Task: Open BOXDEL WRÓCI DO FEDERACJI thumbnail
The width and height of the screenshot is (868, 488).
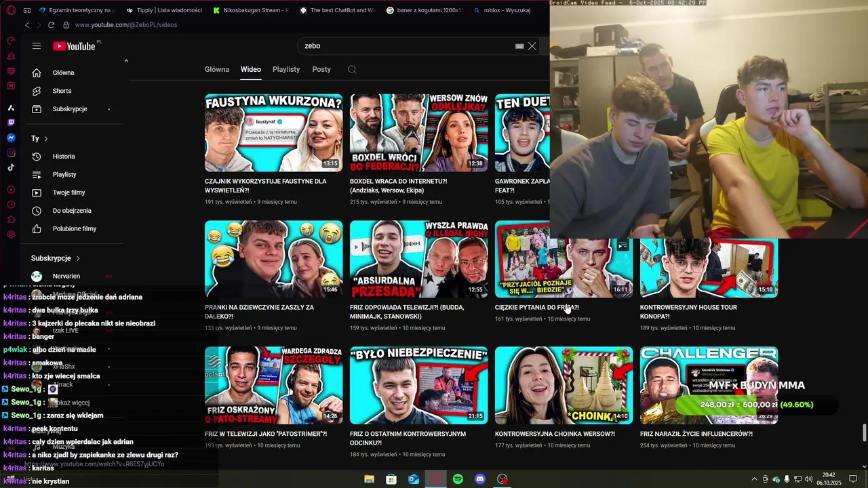Action: point(418,133)
